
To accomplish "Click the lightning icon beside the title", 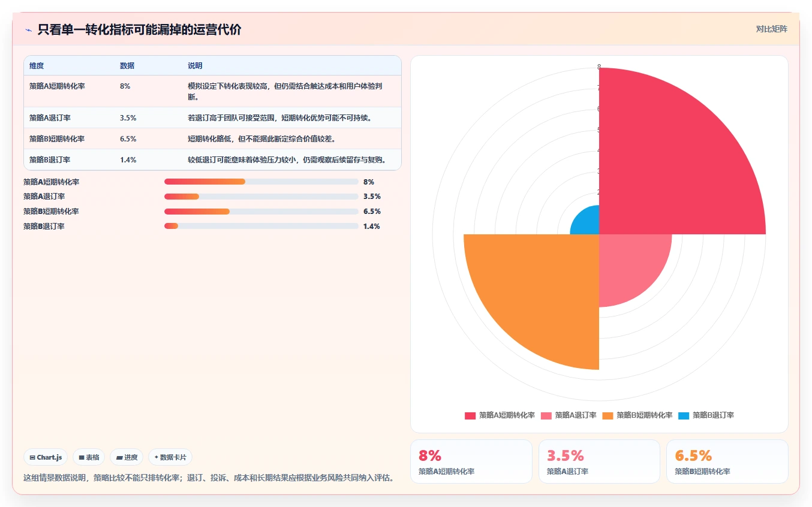I will tap(28, 29).
